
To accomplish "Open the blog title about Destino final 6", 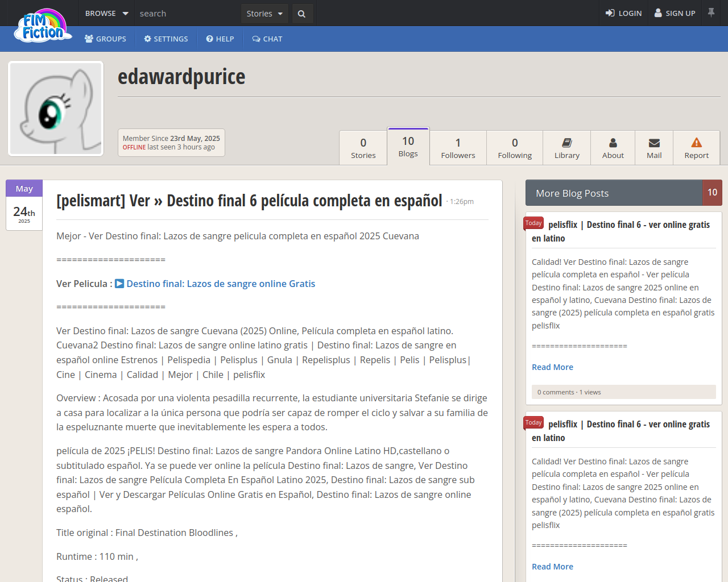I will (249, 201).
